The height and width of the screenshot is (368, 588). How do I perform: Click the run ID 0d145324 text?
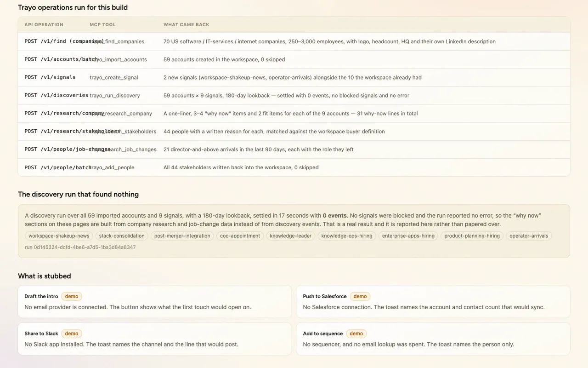pyautogui.click(x=80, y=247)
